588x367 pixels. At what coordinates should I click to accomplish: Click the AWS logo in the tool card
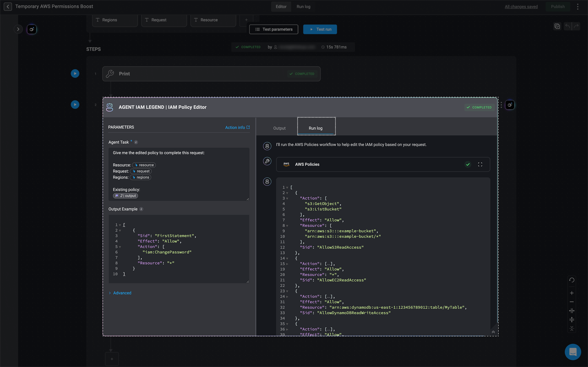(286, 164)
